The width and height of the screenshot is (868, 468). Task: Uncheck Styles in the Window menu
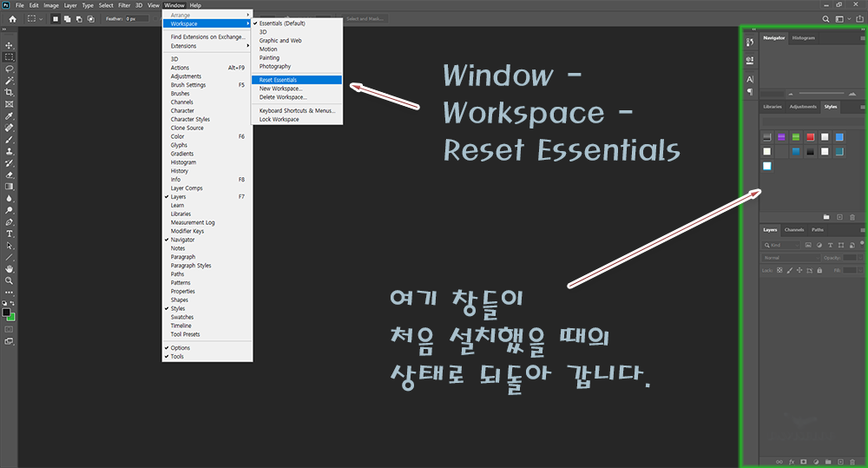click(x=207, y=308)
